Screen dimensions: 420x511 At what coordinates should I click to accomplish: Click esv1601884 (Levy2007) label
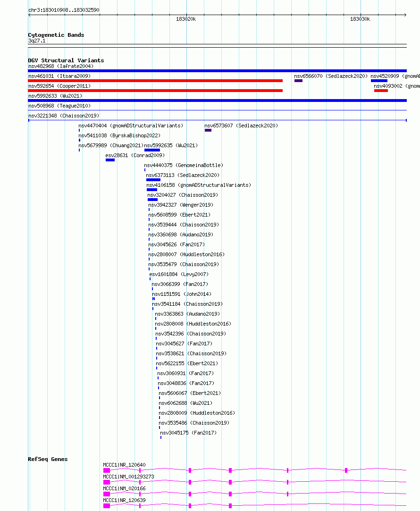pyautogui.click(x=179, y=275)
